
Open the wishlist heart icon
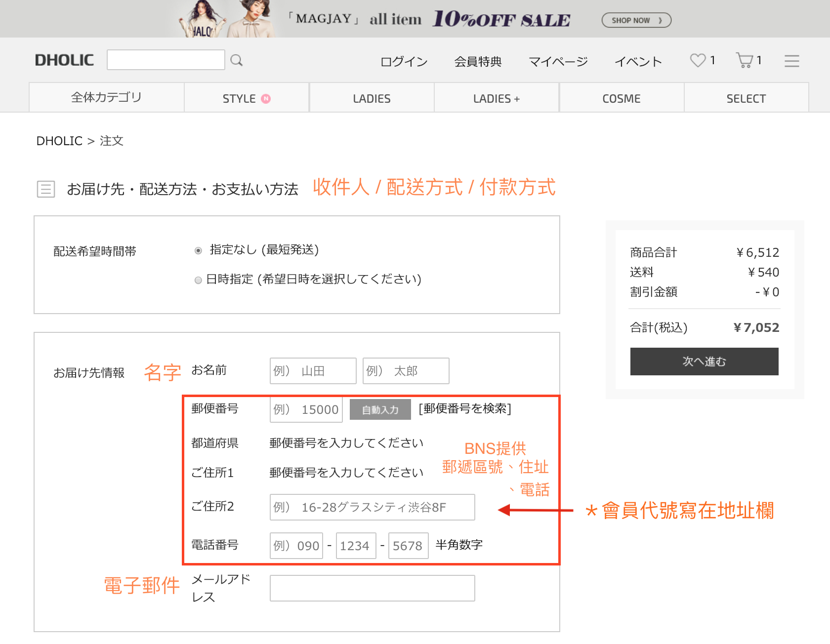pyautogui.click(x=698, y=60)
